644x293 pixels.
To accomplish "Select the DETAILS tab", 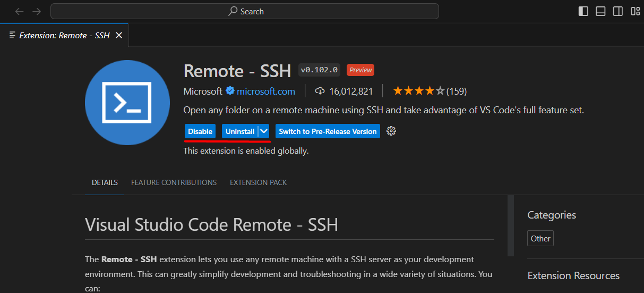I will point(105,182).
